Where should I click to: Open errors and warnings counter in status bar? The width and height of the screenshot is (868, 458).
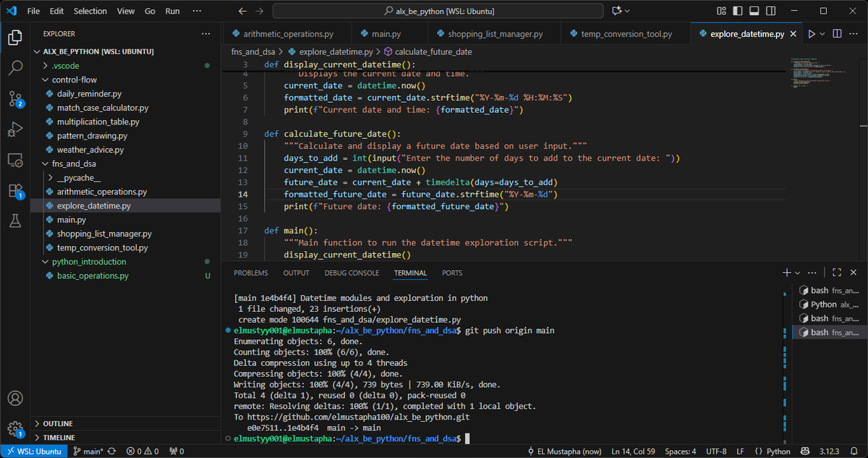pyautogui.click(x=142, y=451)
